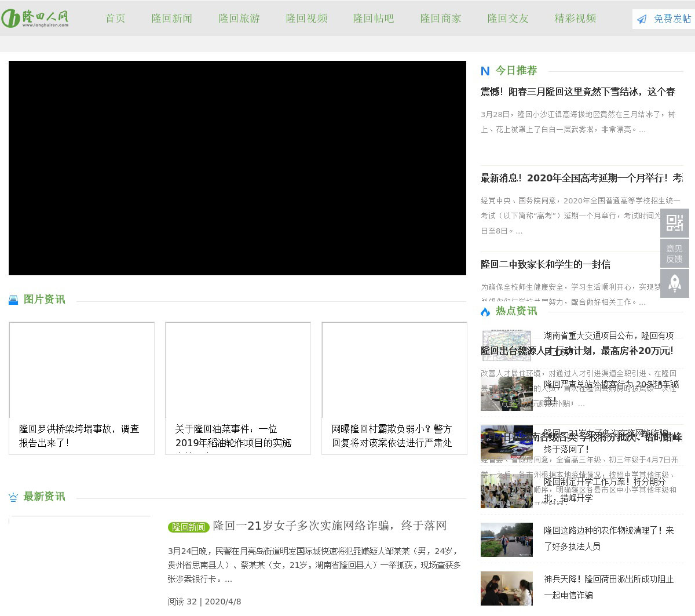Click the 隆回人网 site logo
Viewport: 695px width, 616px height.
tap(35, 19)
